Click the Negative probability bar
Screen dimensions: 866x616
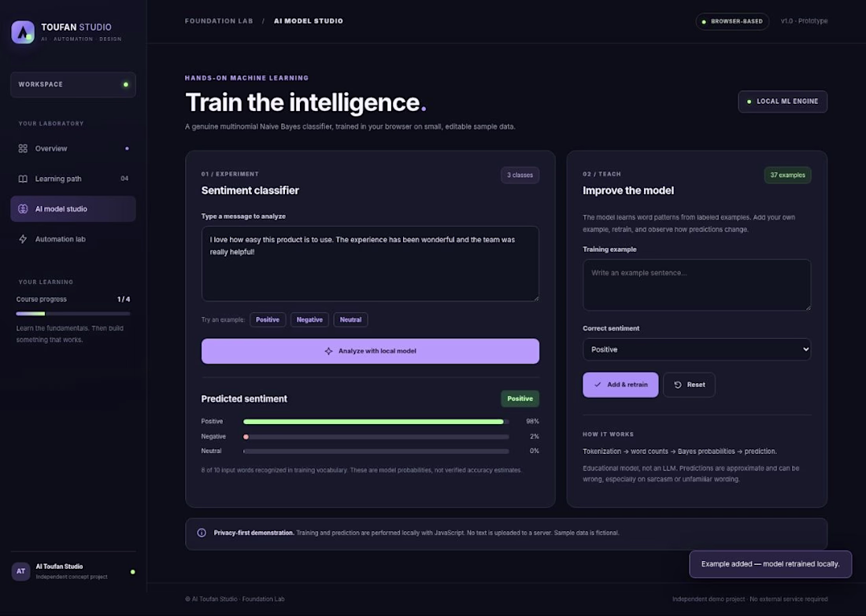point(376,437)
